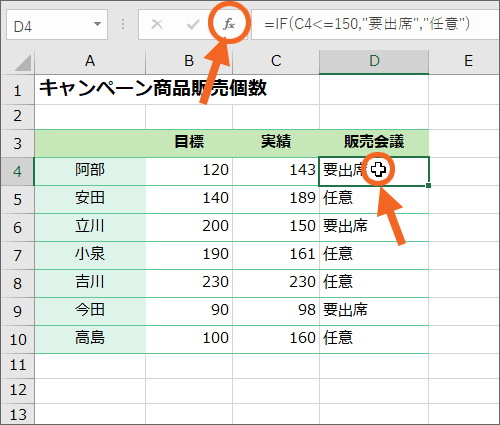Click the name cell 高島
This screenshot has width=500, height=425.
pyautogui.click(x=90, y=339)
